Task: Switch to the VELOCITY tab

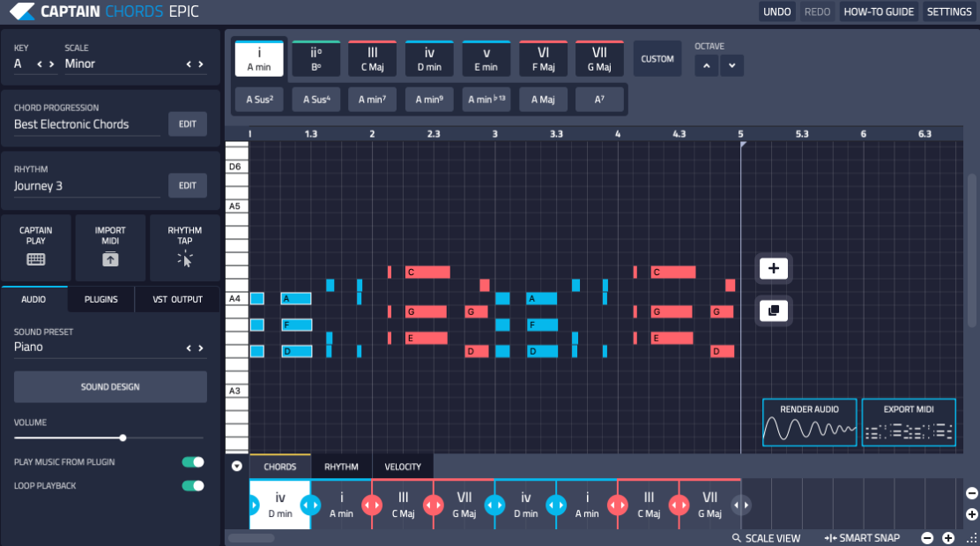Action: pos(401,467)
